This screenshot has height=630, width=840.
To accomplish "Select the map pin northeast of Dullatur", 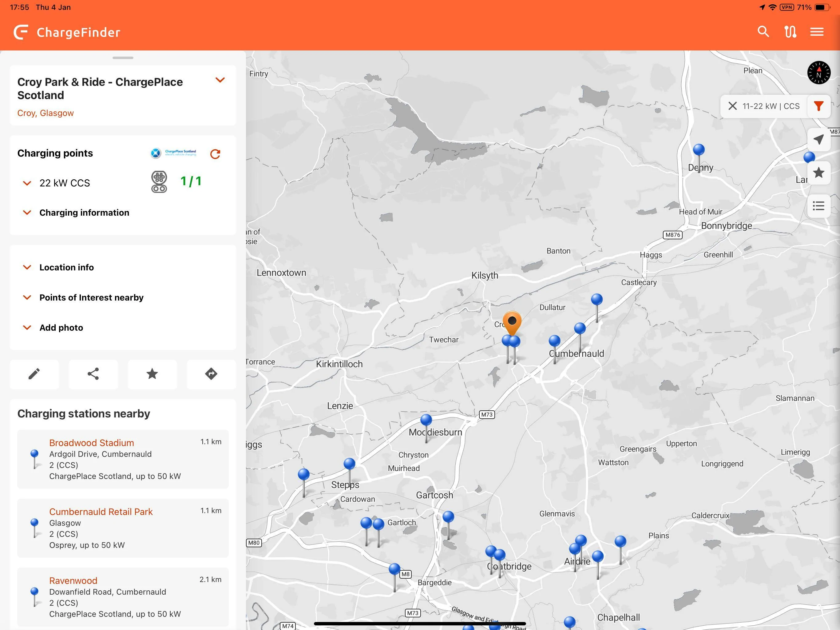I will point(597,299).
